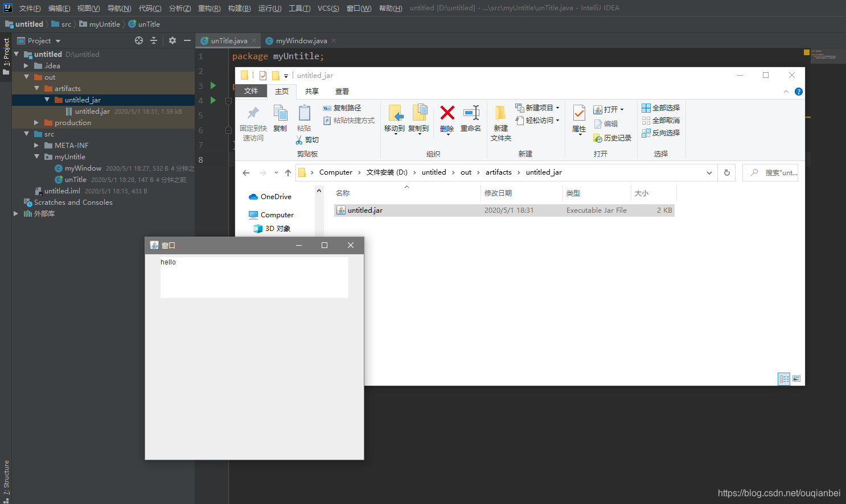846x504 pixels.
Task: Select OneDrive in Explorer navigation pane
Action: 270,197
